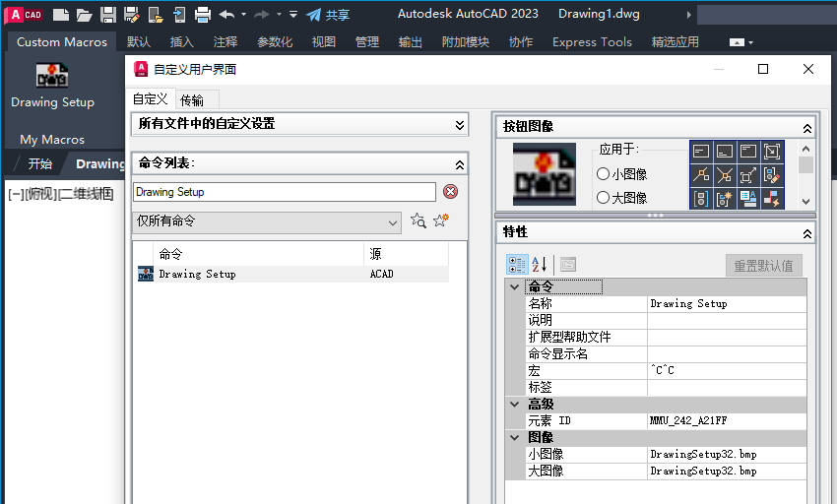Image resolution: width=837 pixels, height=504 pixels.
Task: Switch properties to alphabetical A-Z sort
Action: coord(540,264)
